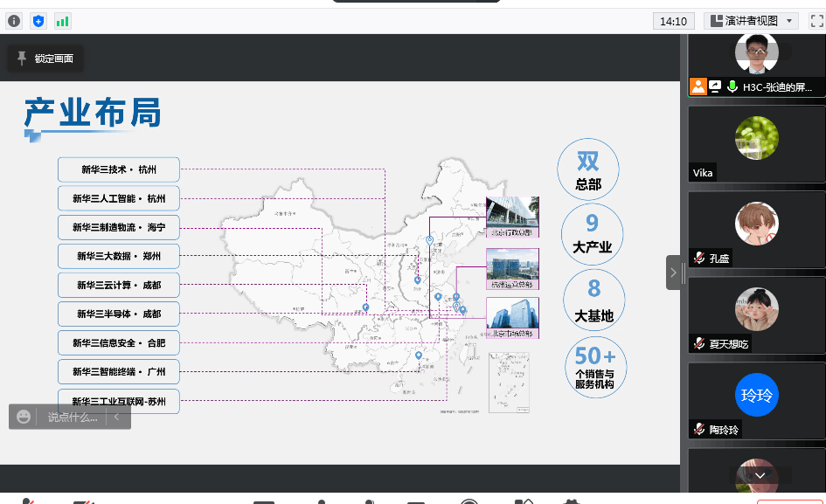Viewport: 826px width, 504px height.
Task: Click 陶玲玲's muted microphone icon
Action: [698, 429]
